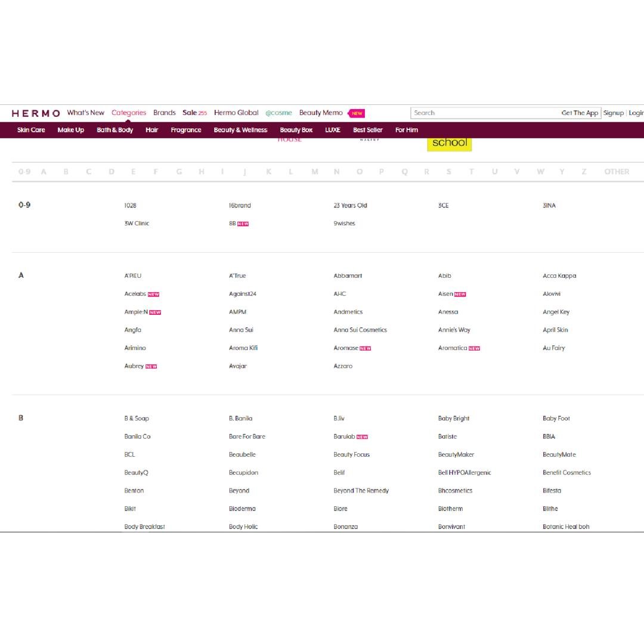Open the 16brand brand page

[x=240, y=205]
